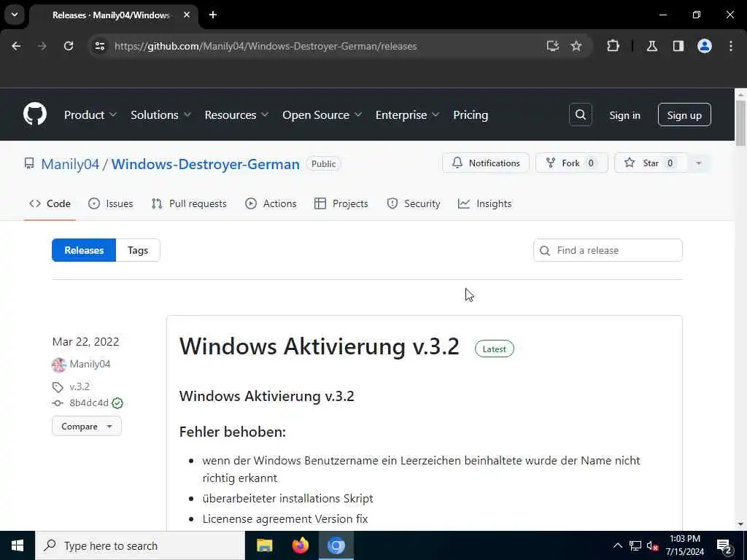The image size is (747, 560).
Task: Click the Chrome taskbar icon
Action: pos(336,545)
